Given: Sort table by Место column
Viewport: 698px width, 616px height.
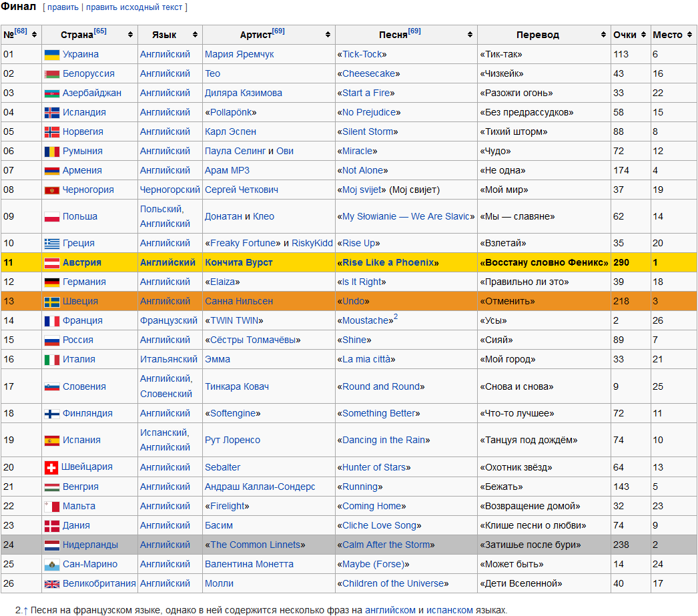Looking at the screenshot, I should [689, 35].
